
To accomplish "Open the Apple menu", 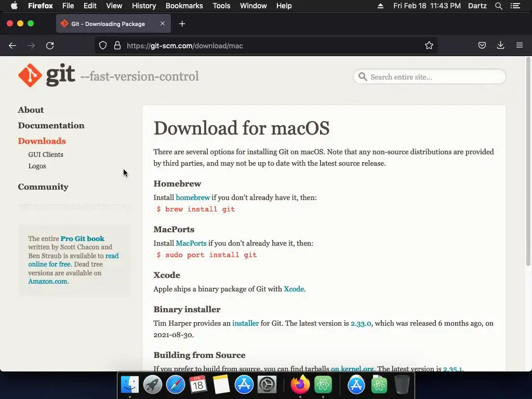I will 14,6.
